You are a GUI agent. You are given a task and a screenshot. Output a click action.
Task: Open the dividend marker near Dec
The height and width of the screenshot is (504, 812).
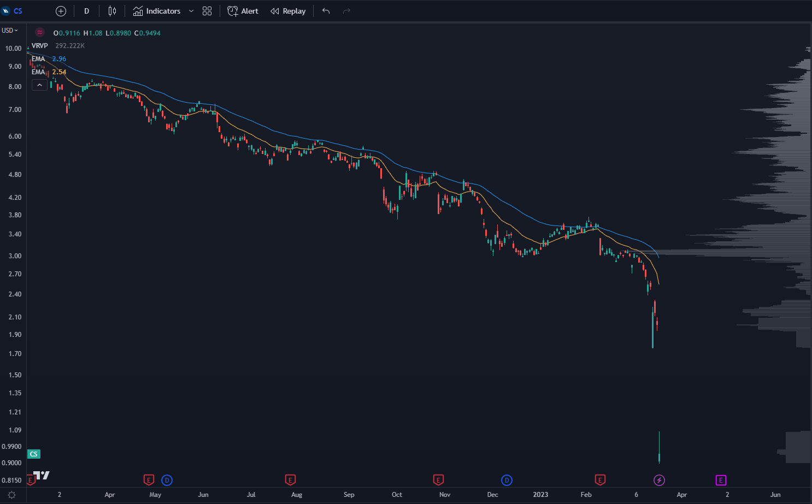[x=507, y=480]
